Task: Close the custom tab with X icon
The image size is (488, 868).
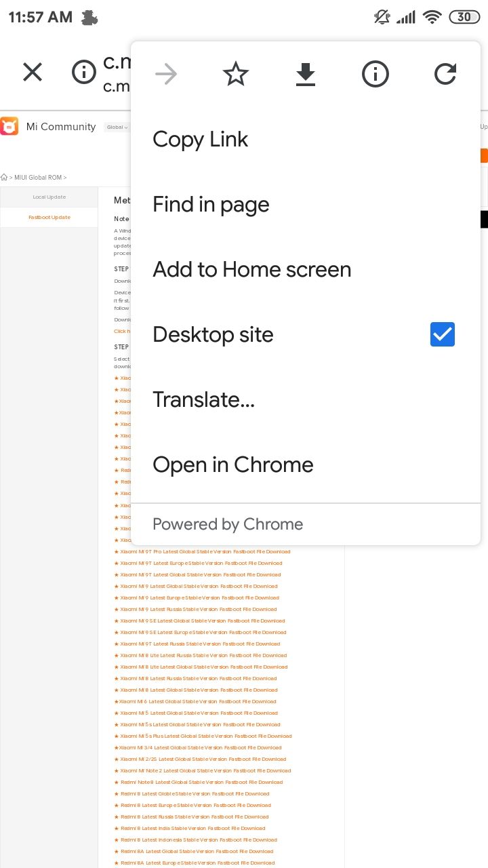Action: tap(33, 72)
